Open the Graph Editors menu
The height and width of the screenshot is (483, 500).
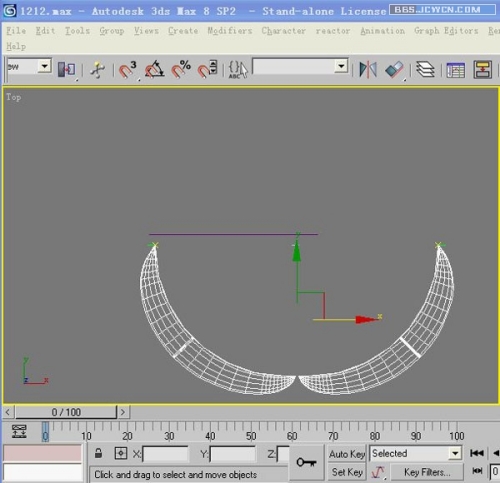pos(446,31)
